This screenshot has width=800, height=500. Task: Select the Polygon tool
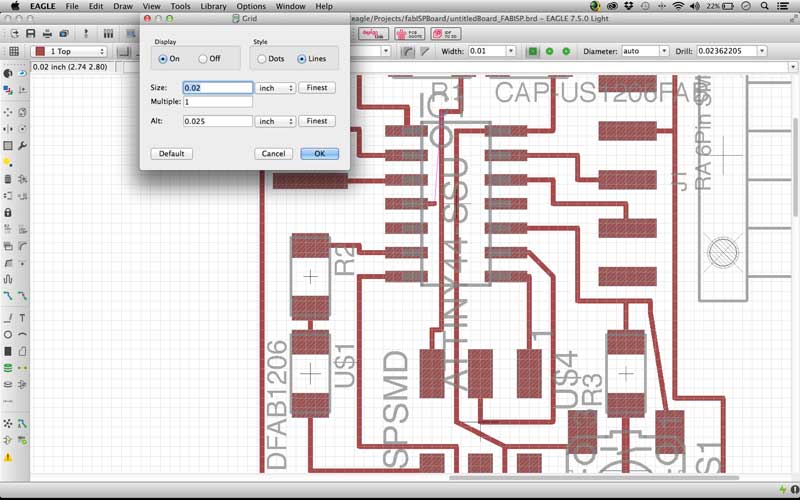[x=22, y=351]
